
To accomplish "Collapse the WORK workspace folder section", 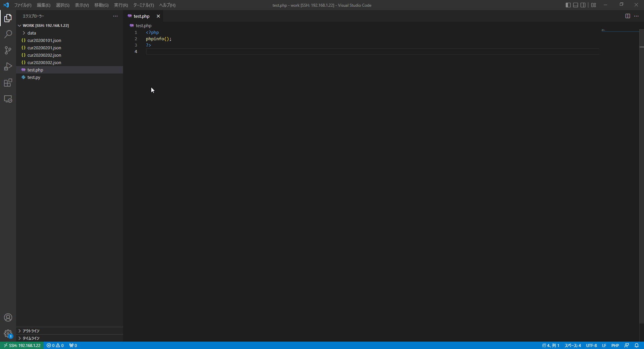I will point(70,26).
